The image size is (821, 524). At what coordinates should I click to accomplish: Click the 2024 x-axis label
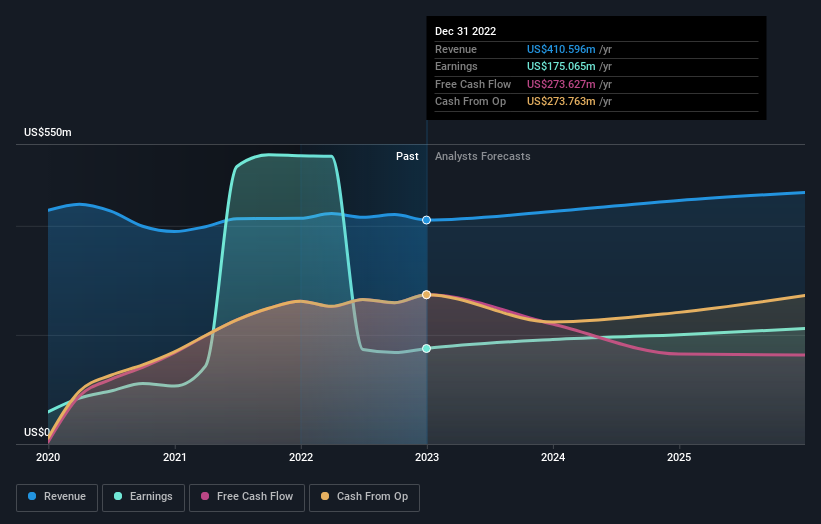[x=553, y=457]
